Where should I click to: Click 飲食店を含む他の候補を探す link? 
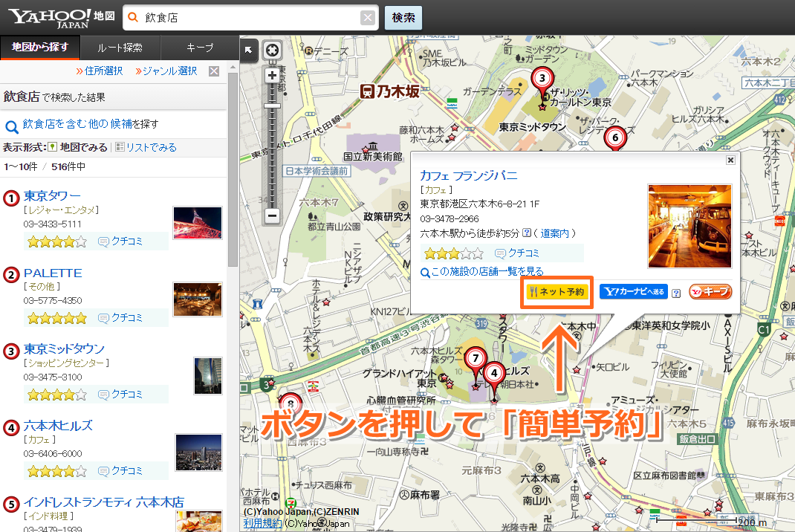coord(90,124)
